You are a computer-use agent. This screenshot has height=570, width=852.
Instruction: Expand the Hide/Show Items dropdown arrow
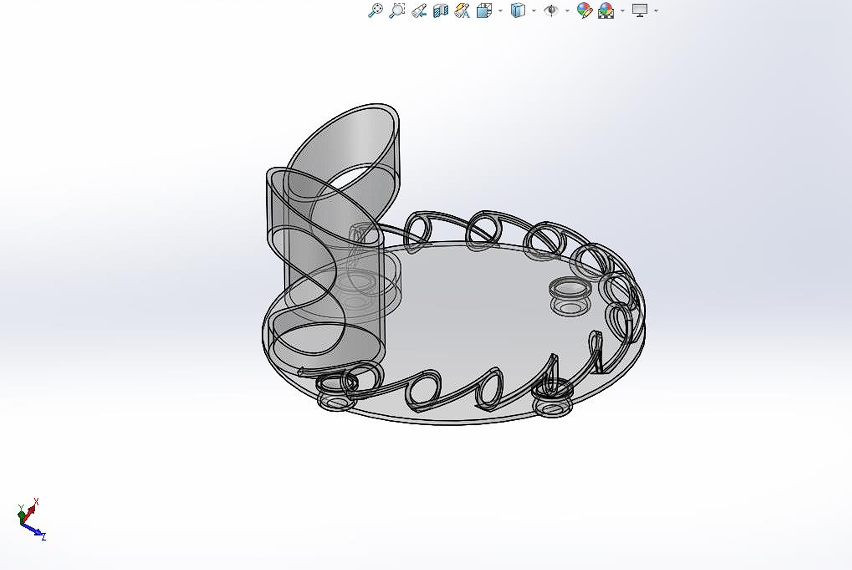pyautogui.click(x=567, y=11)
